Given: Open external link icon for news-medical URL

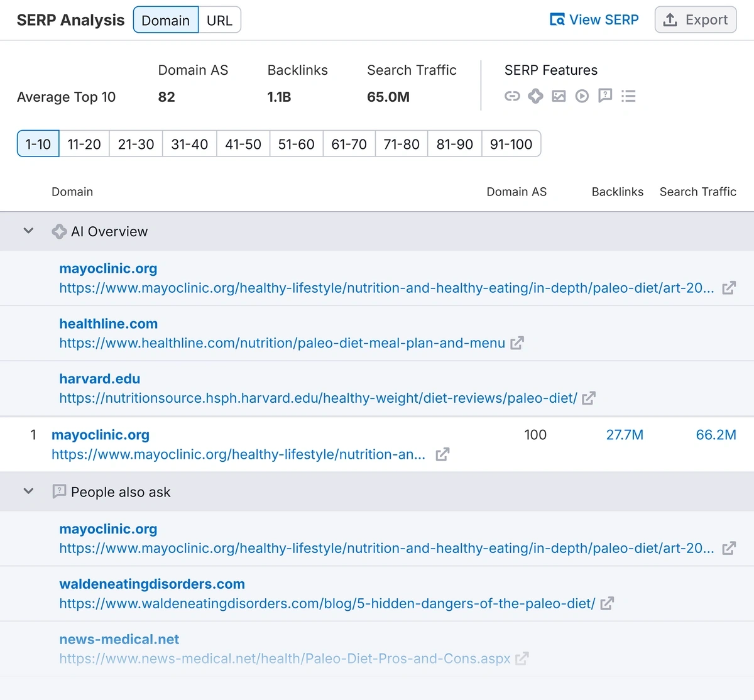Looking at the screenshot, I should pos(522,659).
